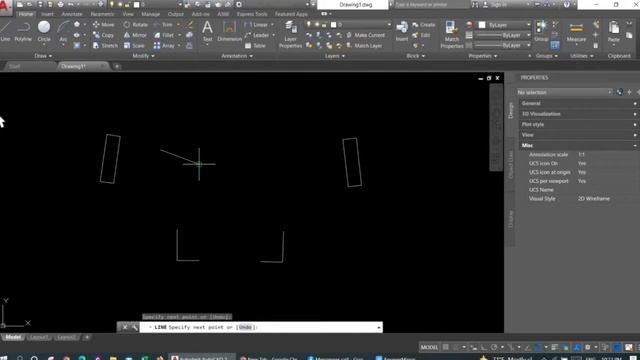Toggle ortho mode in status bar
Viewport: 640px width, 360px height.
click(x=484, y=347)
